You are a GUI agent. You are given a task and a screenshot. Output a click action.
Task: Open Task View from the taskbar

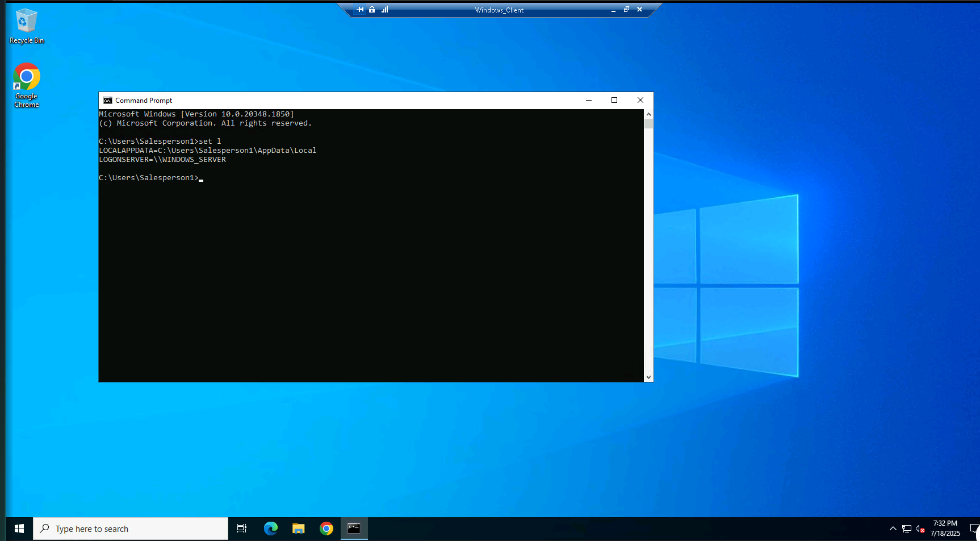pos(242,528)
